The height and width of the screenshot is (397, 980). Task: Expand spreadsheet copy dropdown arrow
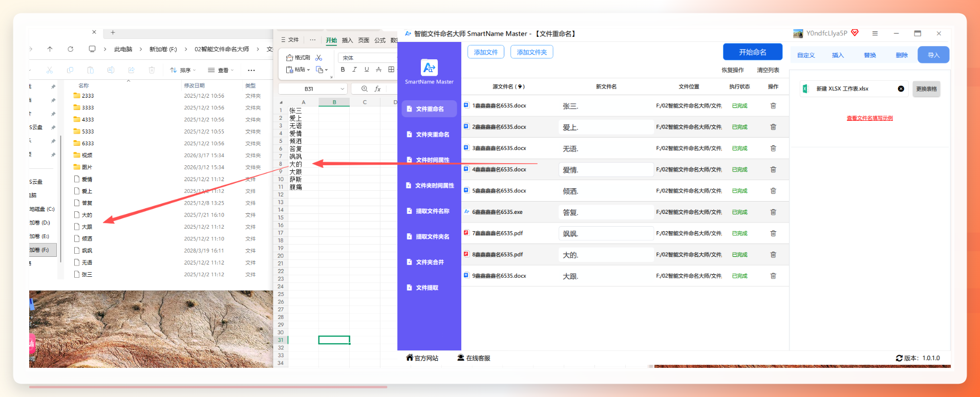(x=326, y=70)
